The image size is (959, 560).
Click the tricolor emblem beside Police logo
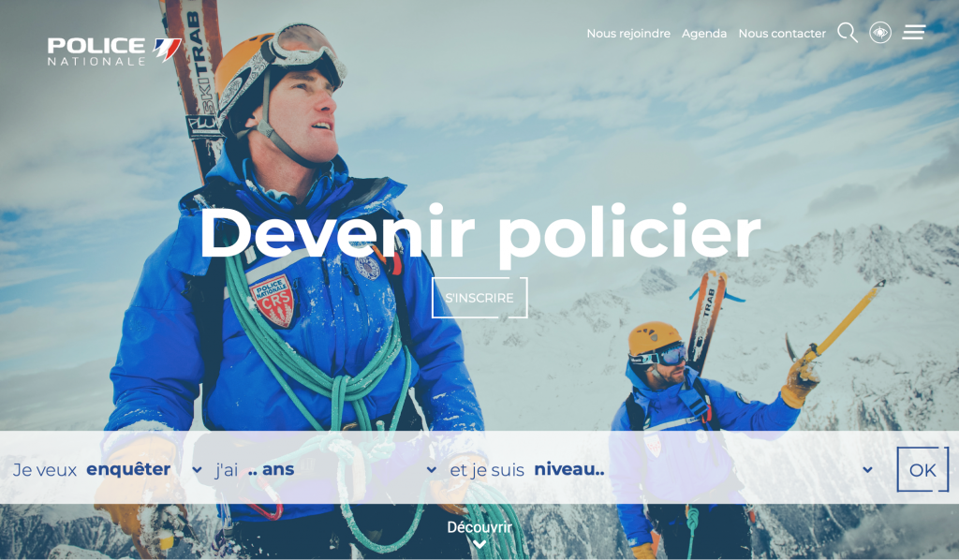(167, 49)
